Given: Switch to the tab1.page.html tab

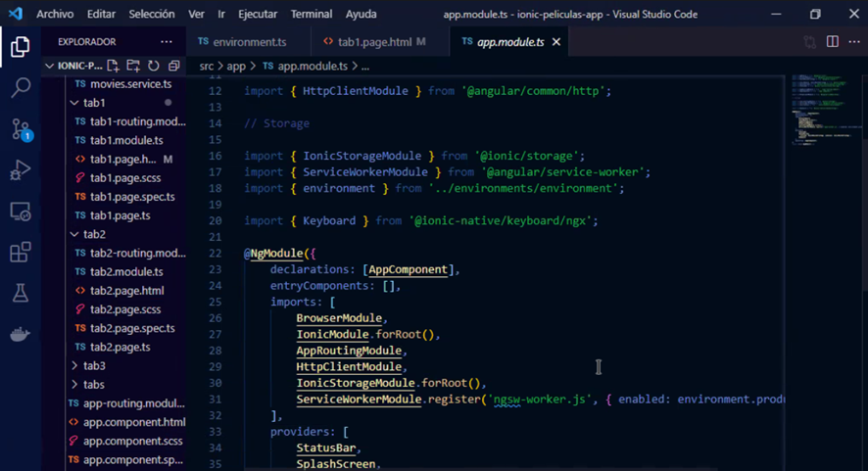Looking at the screenshot, I should point(380,42).
